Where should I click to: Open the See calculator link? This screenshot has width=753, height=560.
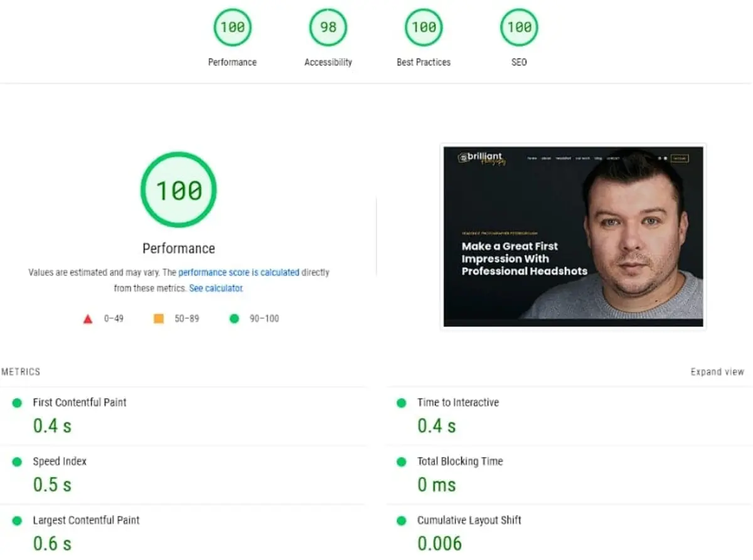(215, 288)
